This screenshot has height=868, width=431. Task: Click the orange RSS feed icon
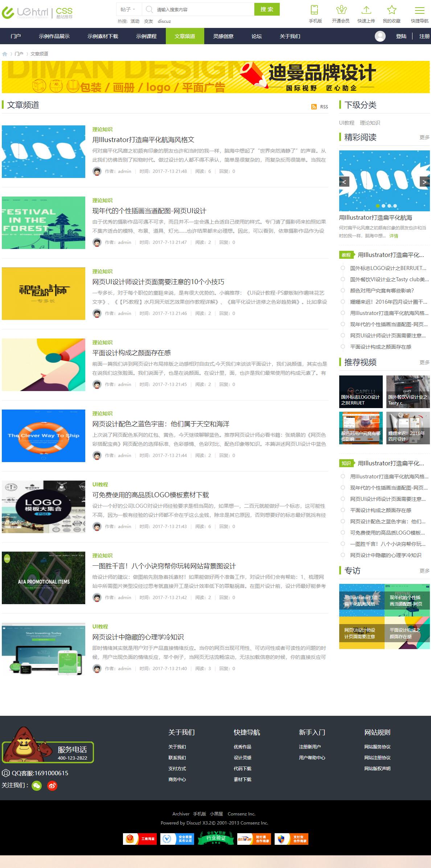314,107
